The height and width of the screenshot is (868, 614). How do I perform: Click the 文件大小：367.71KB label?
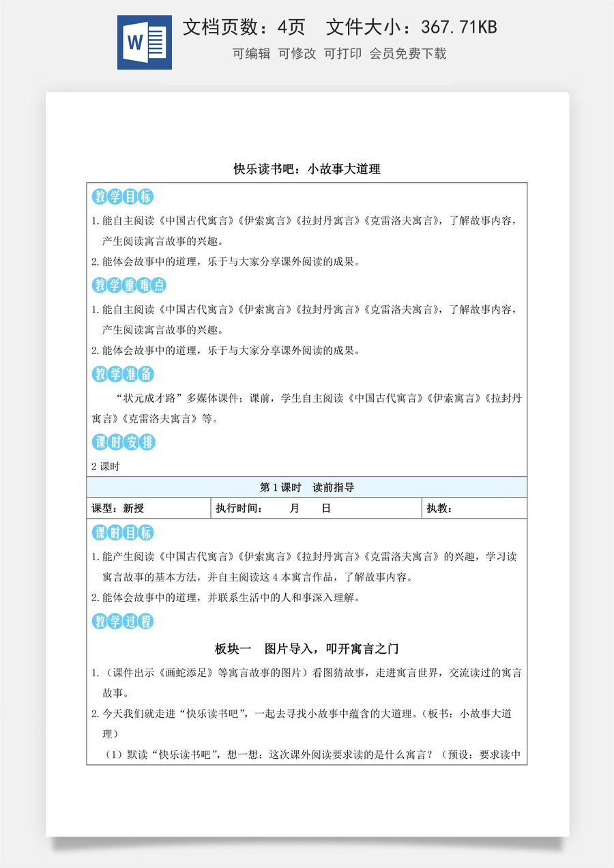tap(411, 27)
